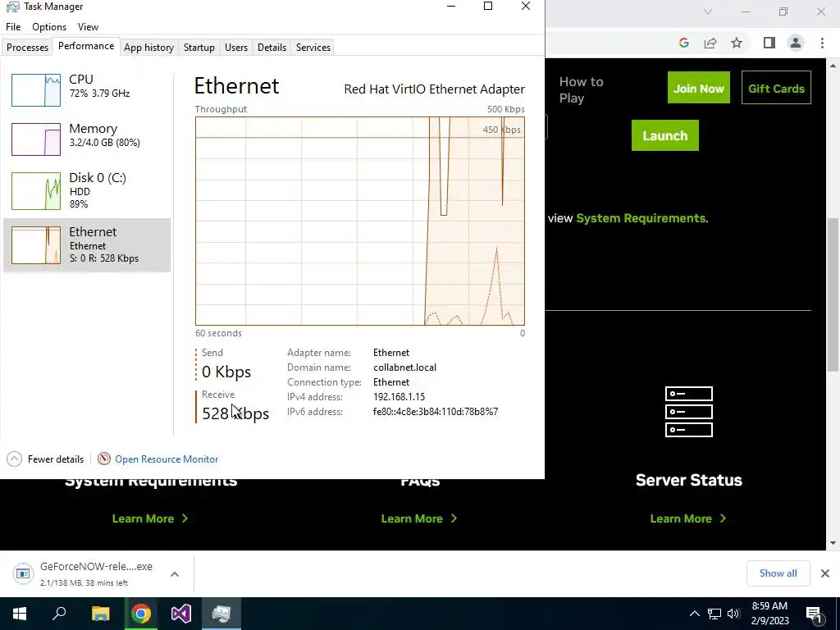The height and width of the screenshot is (630, 840).
Task: Click the scrollbar down arrow in Chrome
Action: coord(833,543)
